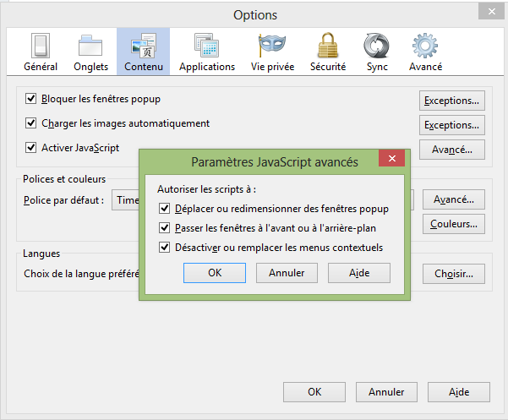
Task: Click the Vie privée tab label
Action: coord(272,67)
